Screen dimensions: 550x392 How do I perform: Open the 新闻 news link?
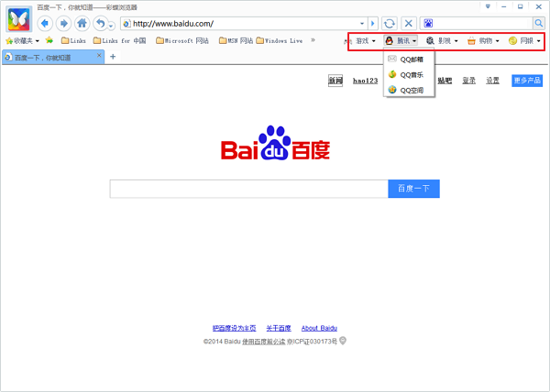[335, 81]
